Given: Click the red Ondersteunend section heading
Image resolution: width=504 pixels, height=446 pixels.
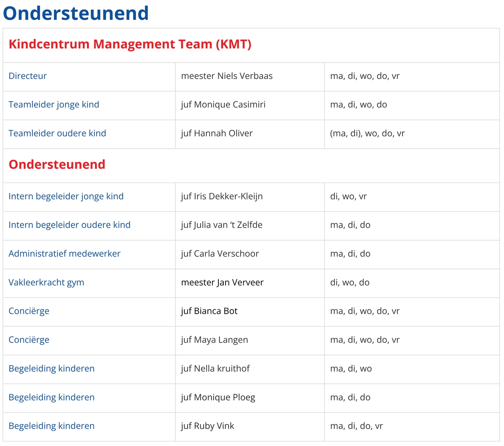Looking at the screenshot, I should click(57, 164).
